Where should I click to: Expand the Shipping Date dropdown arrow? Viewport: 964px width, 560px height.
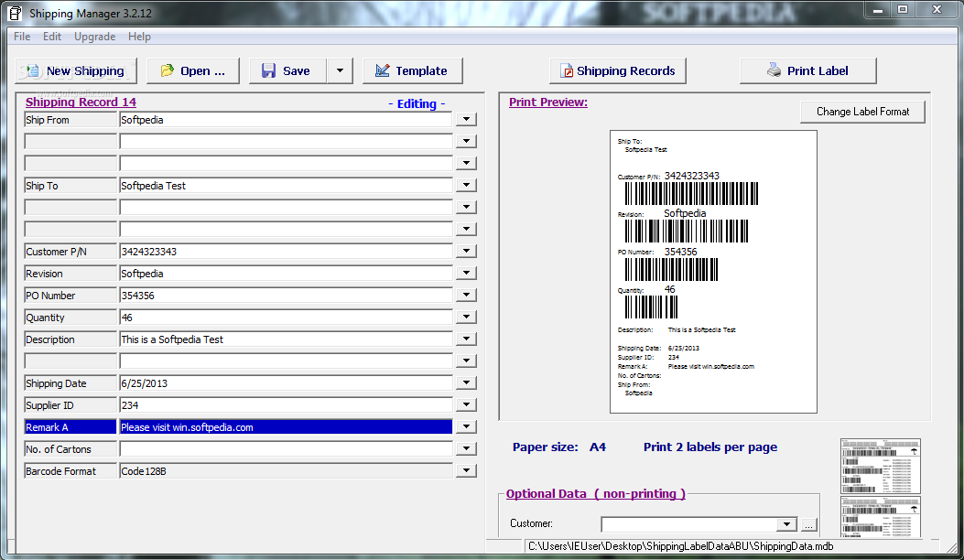point(467,383)
